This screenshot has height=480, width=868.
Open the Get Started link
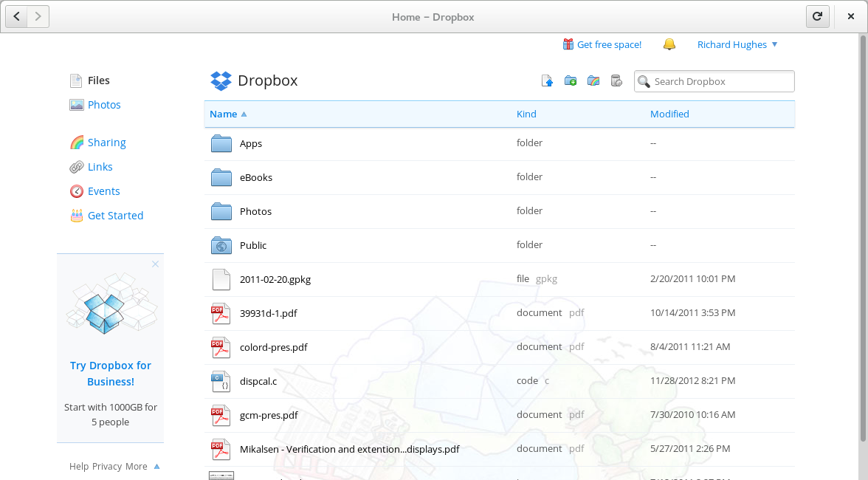115,216
